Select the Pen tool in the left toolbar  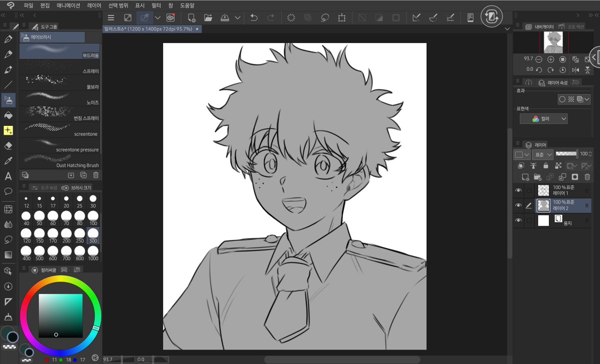[x=8, y=39]
